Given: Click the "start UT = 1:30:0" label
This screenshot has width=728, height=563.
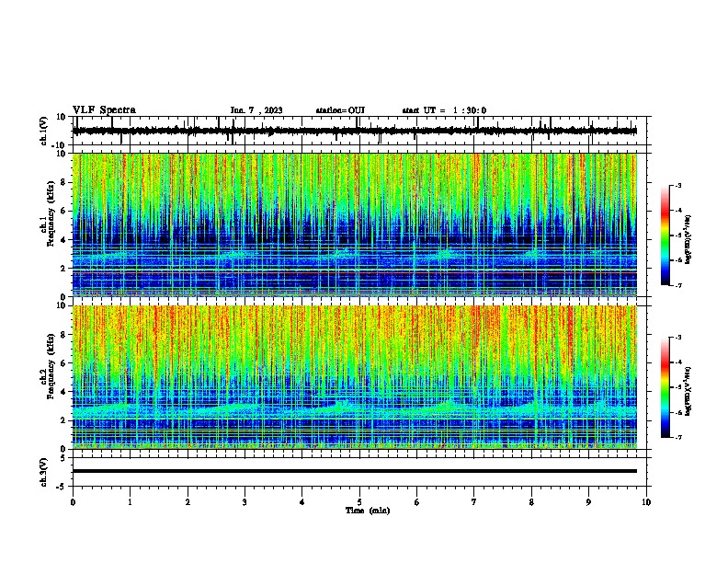Looking at the screenshot, I should pos(444,110).
